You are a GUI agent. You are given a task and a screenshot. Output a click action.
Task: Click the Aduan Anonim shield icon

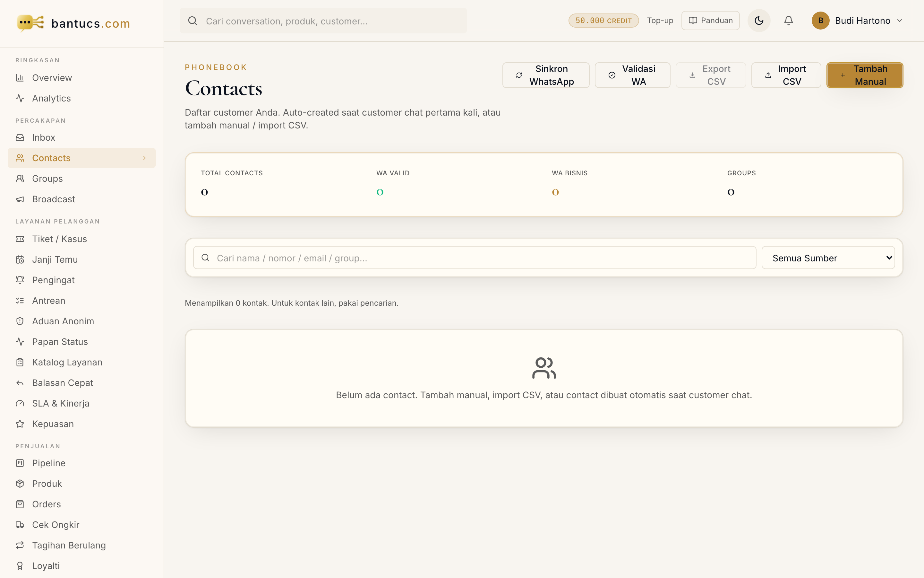(x=20, y=321)
